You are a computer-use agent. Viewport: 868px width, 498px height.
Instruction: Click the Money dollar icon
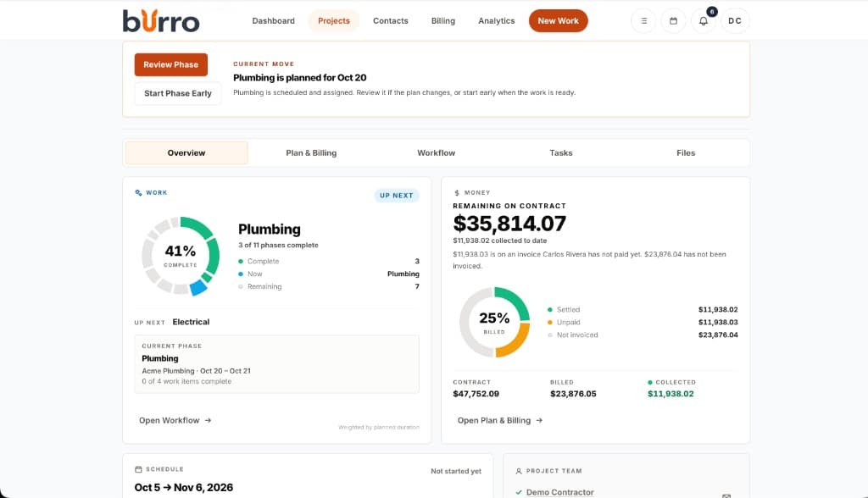[x=457, y=193]
